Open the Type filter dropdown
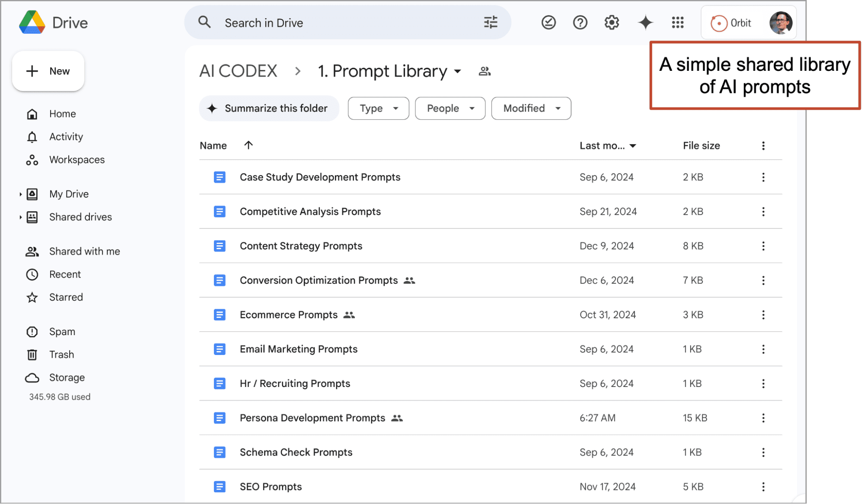Viewport: 864px width, 504px height. click(x=379, y=108)
